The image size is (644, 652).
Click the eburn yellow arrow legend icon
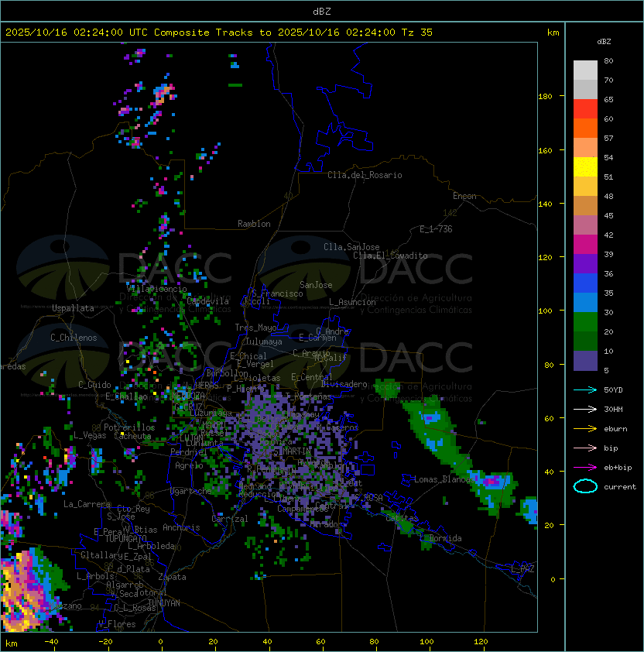point(585,429)
